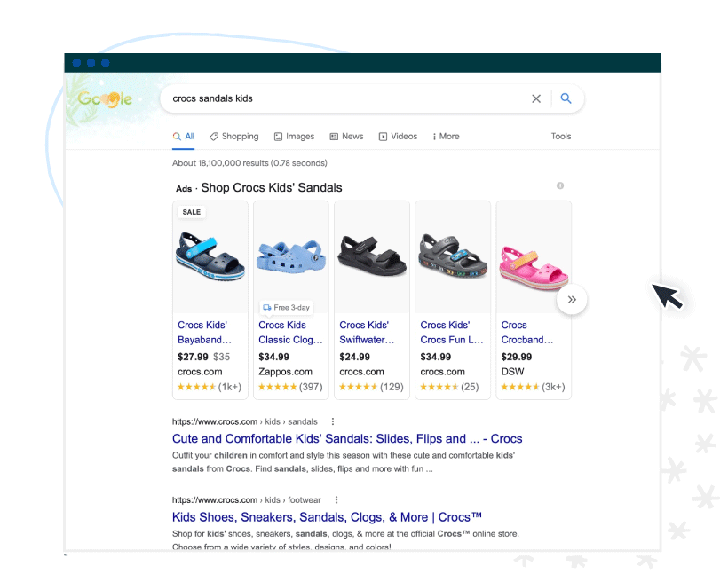Screen dimensions: 728x582
Task: Click the (129) star rating
Action: (371, 387)
